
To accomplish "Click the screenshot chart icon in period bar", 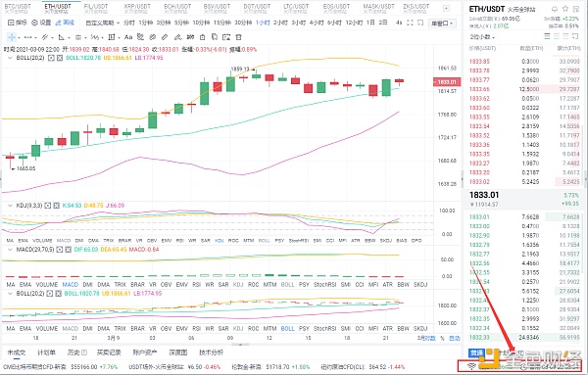I will tap(420, 23).
